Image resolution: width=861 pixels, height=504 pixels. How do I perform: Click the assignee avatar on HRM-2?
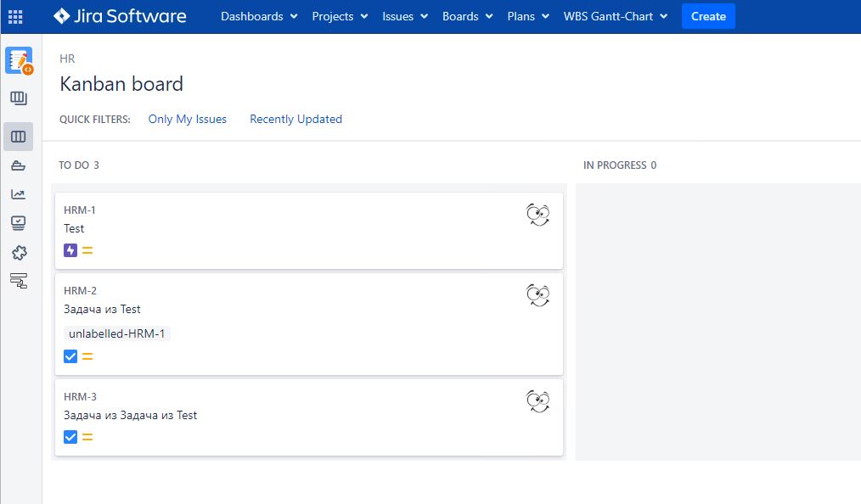pos(537,295)
